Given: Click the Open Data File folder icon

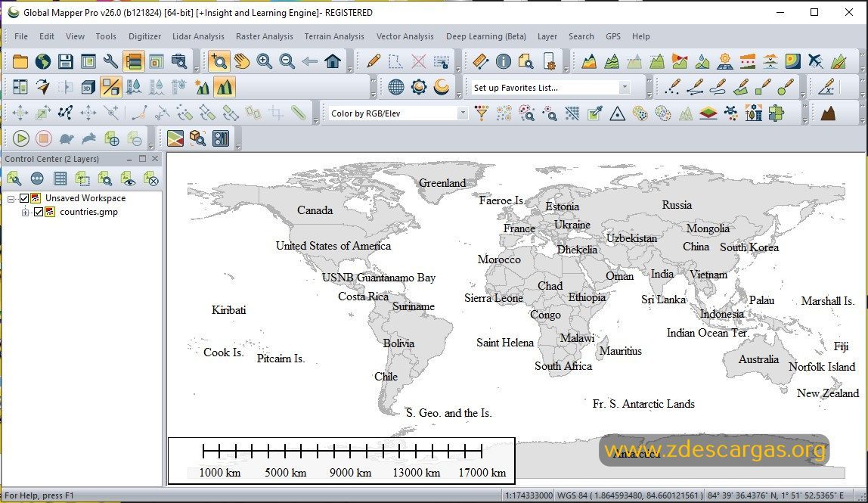Looking at the screenshot, I should click(20, 61).
